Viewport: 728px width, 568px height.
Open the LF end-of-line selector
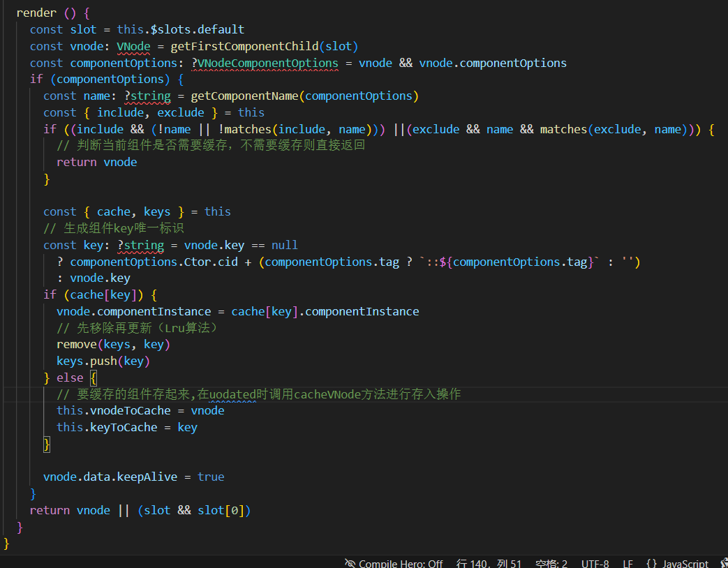627,563
